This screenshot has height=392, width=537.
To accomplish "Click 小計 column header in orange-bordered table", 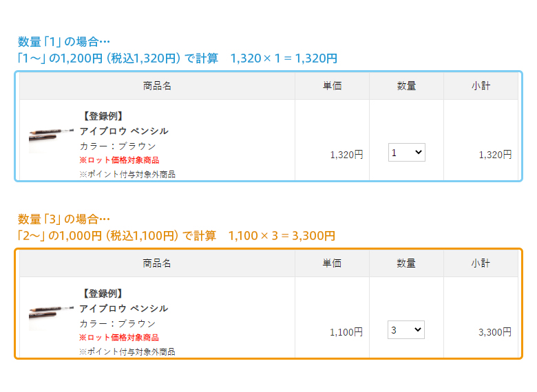I will tap(481, 263).
